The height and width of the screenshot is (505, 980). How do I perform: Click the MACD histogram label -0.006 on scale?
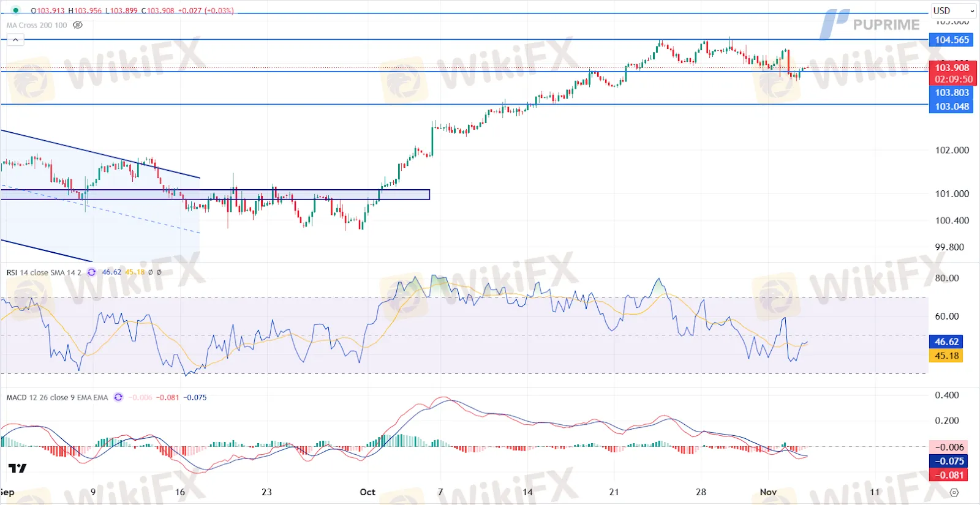pos(949,447)
